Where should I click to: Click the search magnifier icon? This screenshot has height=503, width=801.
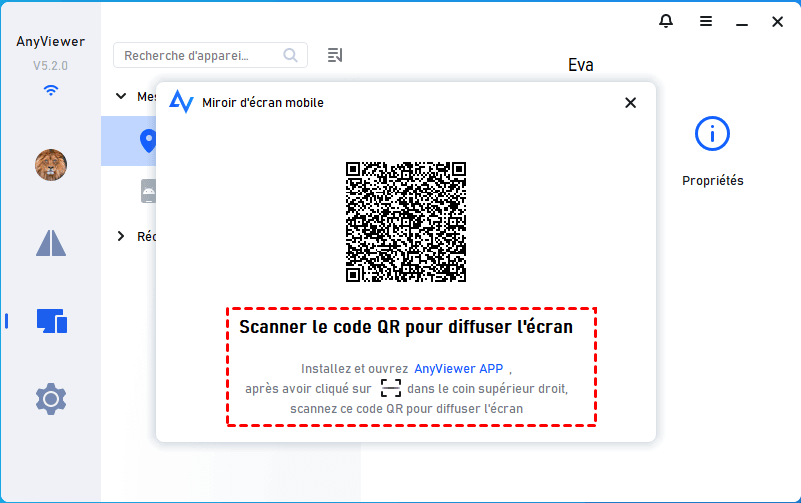[x=290, y=55]
